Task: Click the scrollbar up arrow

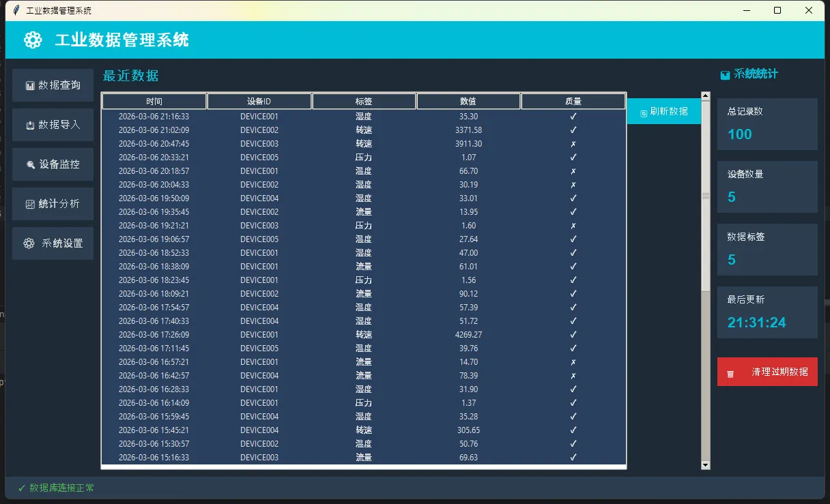Action: coord(706,96)
